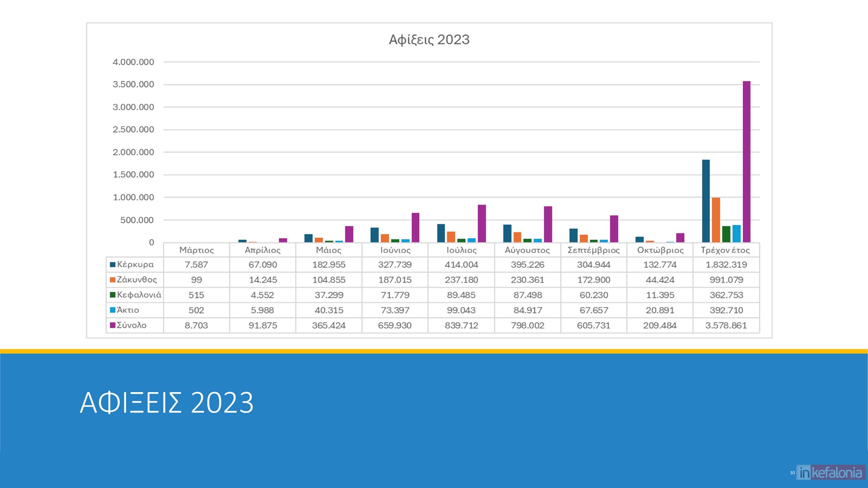
Task: Click the cell value 172.900
Action: [594, 280]
